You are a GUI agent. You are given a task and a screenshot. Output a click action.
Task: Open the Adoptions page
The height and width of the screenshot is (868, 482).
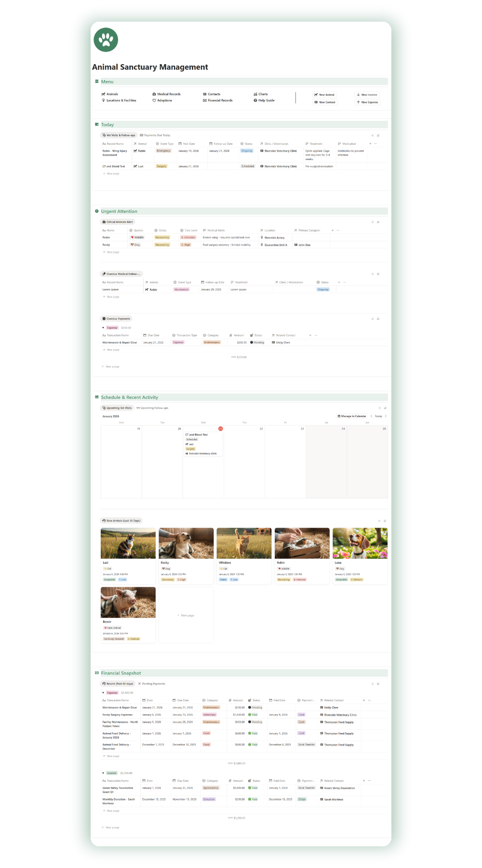[x=162, y=100]
